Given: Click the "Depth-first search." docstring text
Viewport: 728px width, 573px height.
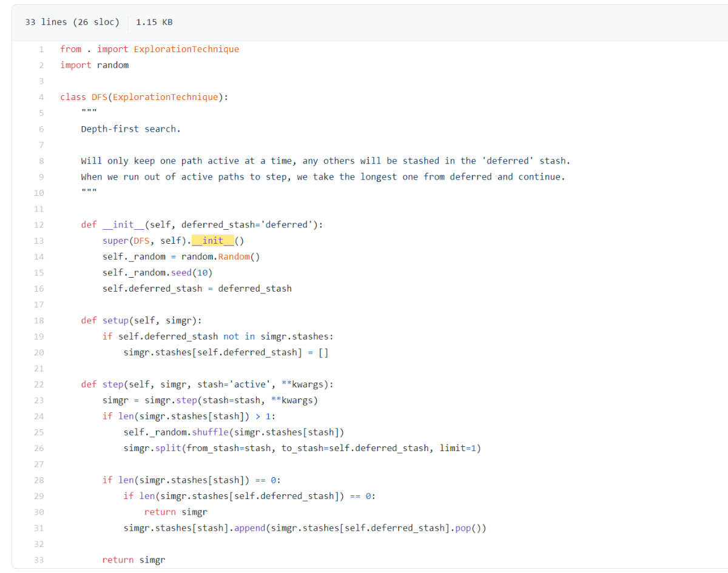Looking at the screenshot, I should tap(131, 129).
